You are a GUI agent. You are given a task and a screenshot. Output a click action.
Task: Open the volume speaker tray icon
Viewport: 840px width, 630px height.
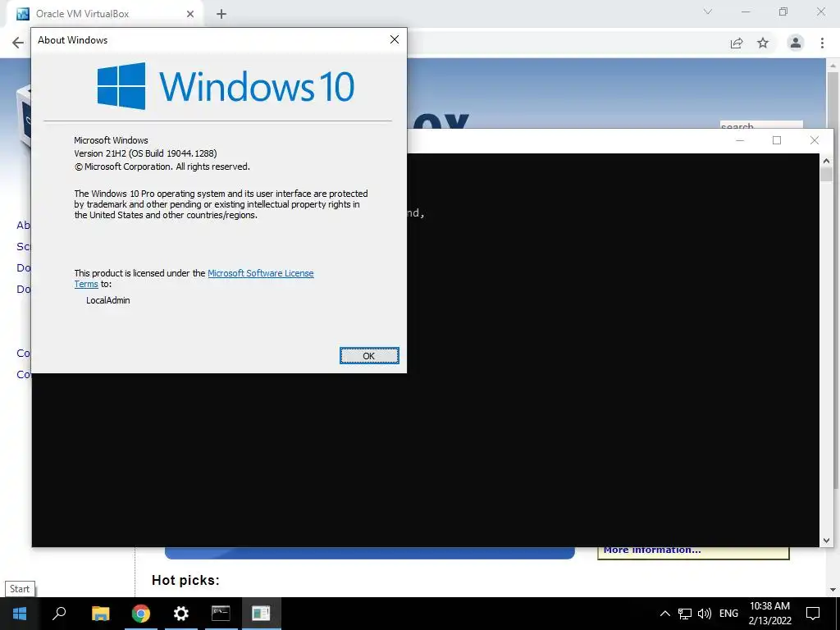point(705,614)
